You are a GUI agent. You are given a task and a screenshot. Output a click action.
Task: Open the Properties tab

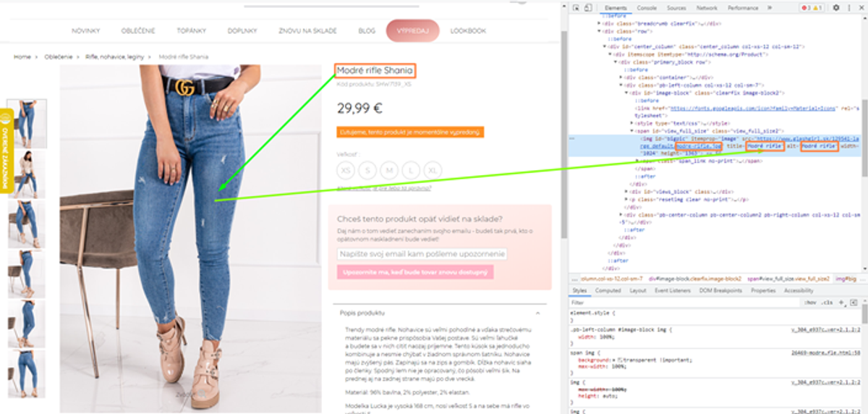[763, 290]
